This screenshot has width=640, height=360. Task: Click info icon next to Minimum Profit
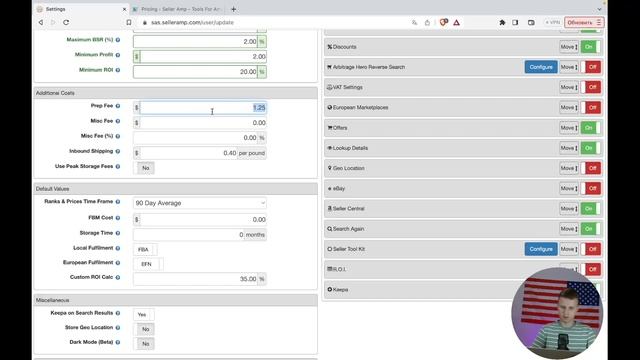tap(118, 55)
